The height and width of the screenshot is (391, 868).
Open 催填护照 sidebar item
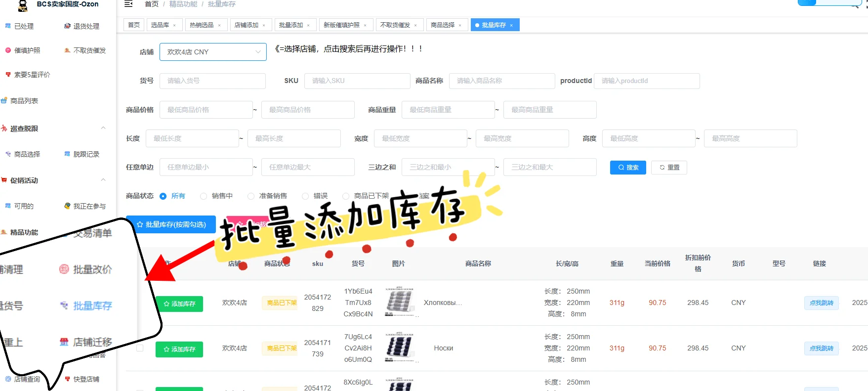coord(23,50)
